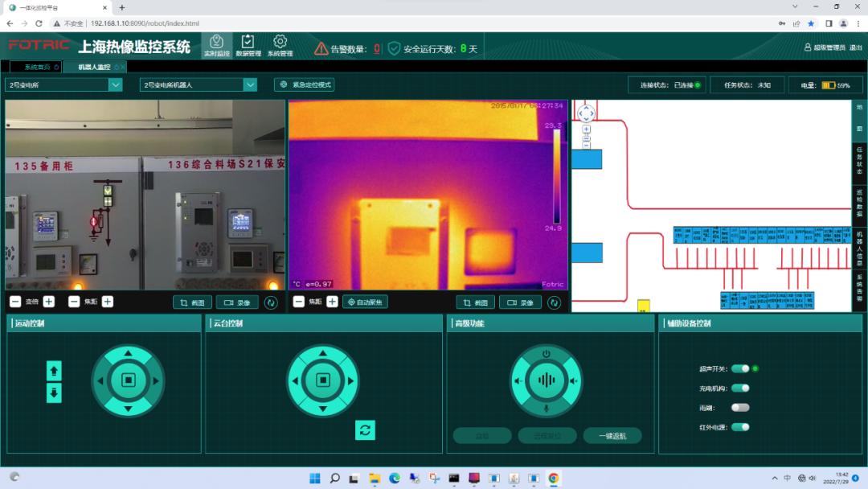Start recording with the thermal view 录像 icon
Viewport: 868px width, 489px height.
coord(521,302)
